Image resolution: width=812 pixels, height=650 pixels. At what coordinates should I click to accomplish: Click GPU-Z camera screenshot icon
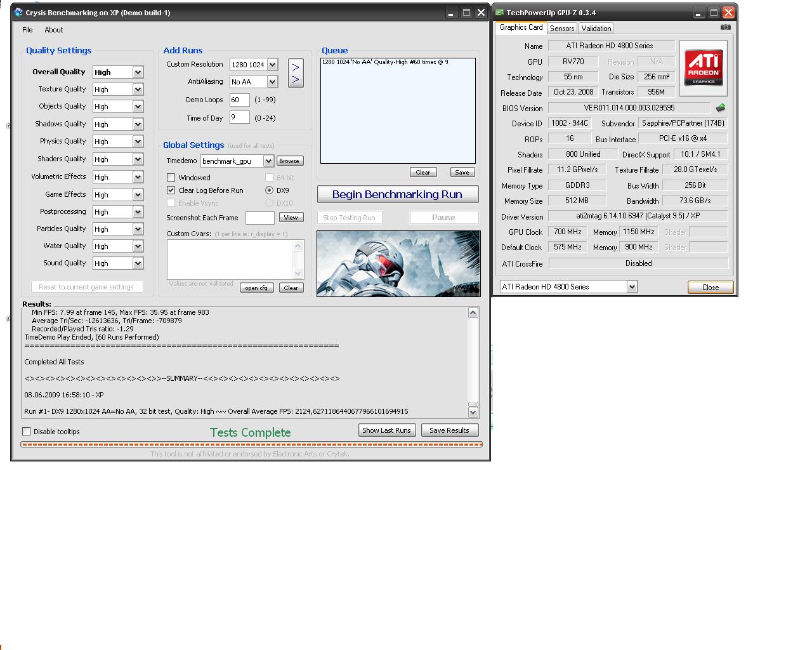[726, 27]
